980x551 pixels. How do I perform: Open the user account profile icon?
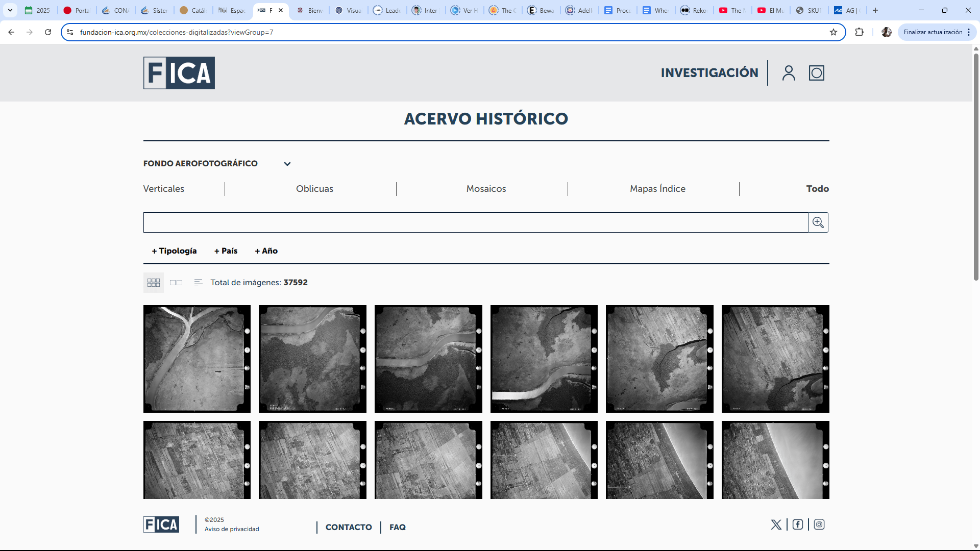789,73
